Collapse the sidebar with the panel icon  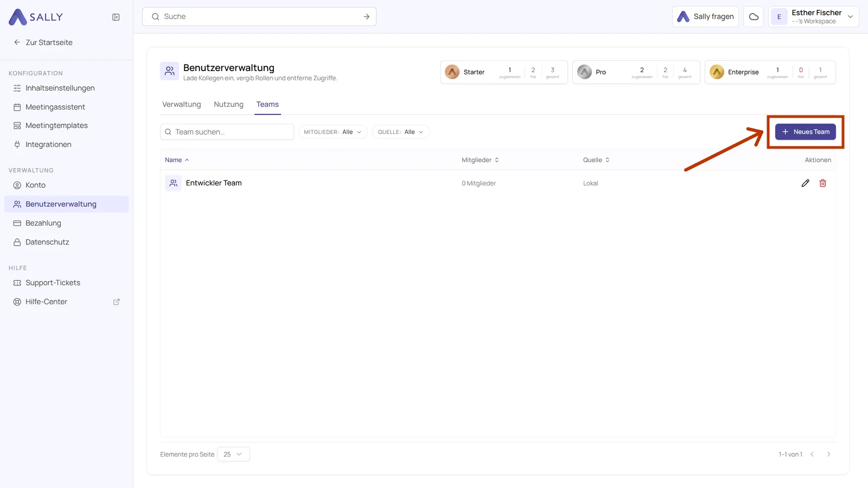click(116, 17)
